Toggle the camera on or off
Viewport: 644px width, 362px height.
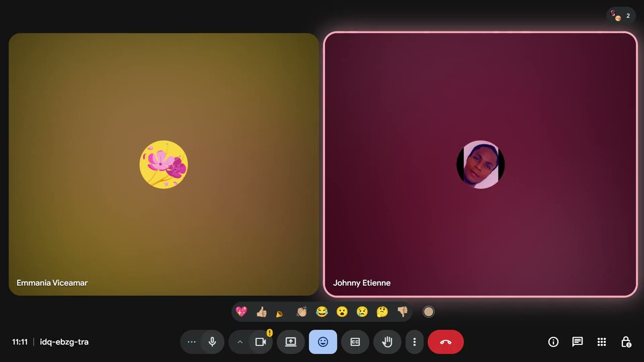pos(261,342)
